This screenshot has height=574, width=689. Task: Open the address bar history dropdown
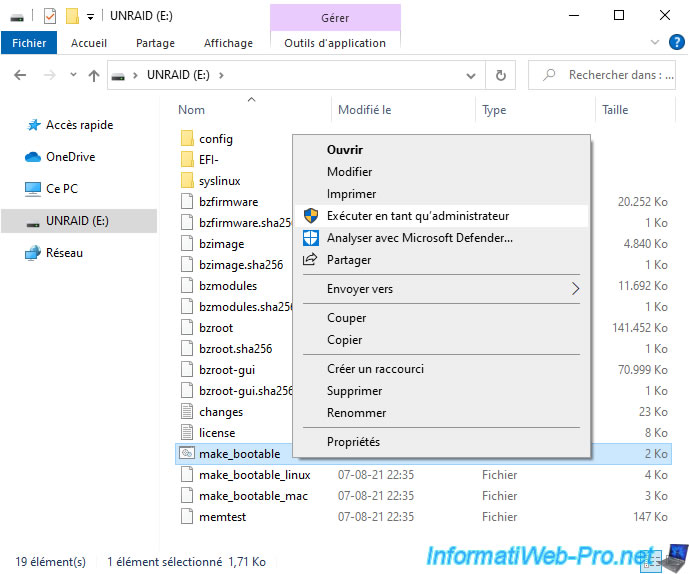(472, 75)
